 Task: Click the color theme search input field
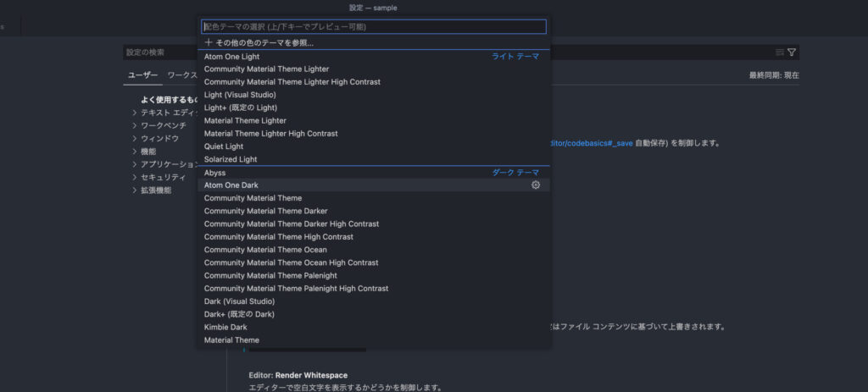click(373, 27)
